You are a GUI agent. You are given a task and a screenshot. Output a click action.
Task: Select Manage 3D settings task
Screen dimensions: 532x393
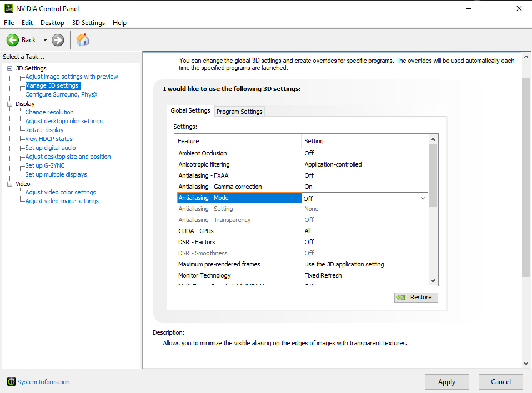coord(52,86)
